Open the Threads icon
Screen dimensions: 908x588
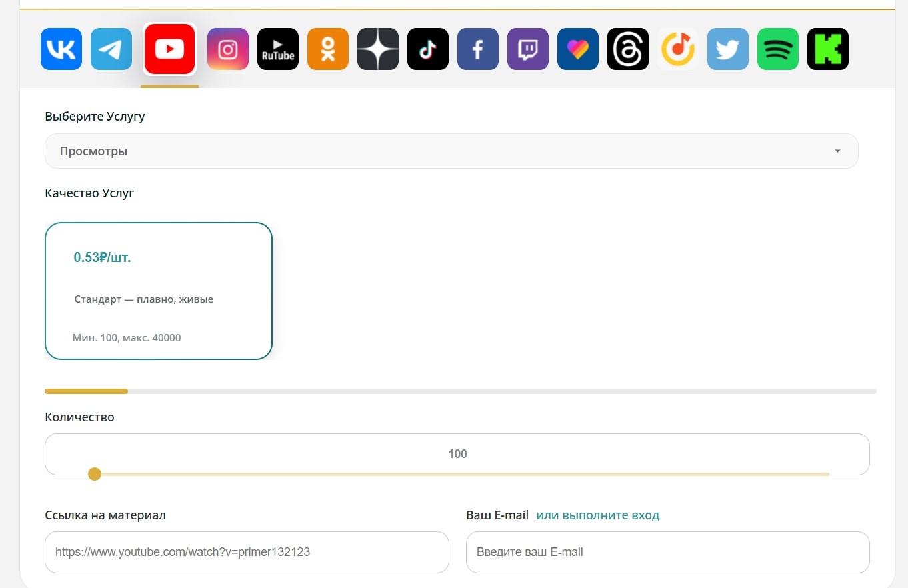(x=628, y=49)
